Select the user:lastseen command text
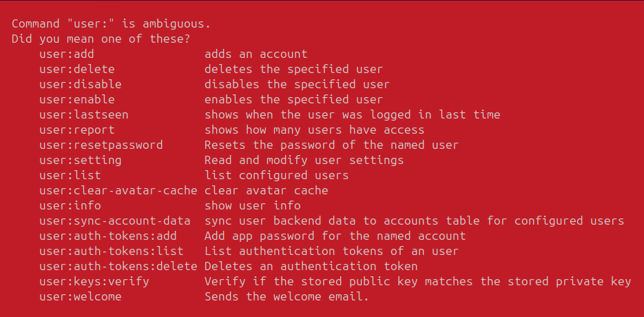The width and height of the screenshot is (644, 317). pyautogui.click(x=84, y=114)
